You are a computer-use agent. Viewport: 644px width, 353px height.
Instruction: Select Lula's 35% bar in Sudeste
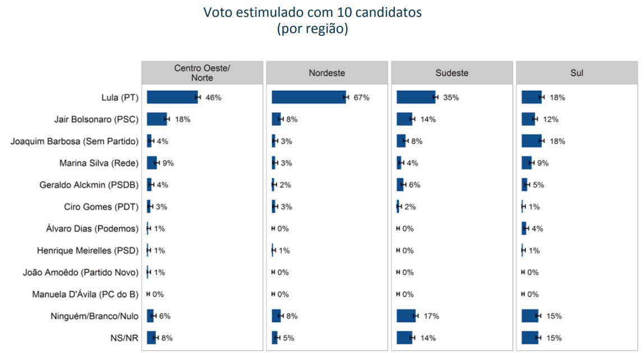416,97
